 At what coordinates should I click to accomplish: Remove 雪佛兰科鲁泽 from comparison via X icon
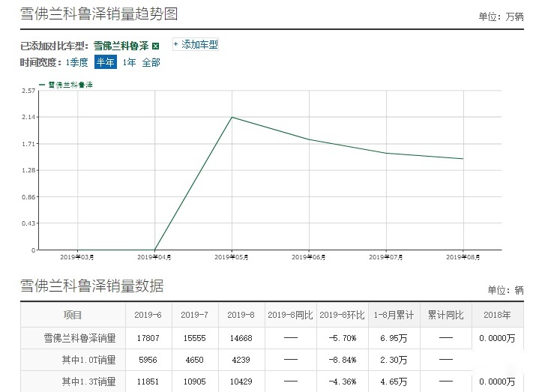point(156,46)
